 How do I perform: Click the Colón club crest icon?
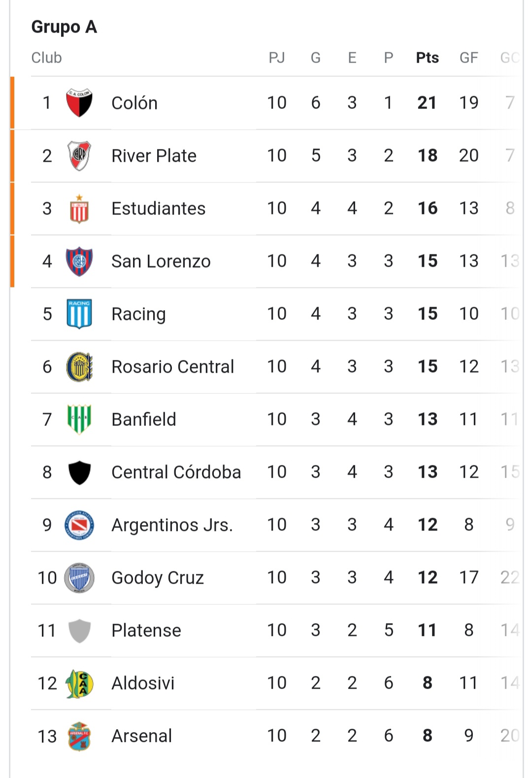tap(79, 103)
